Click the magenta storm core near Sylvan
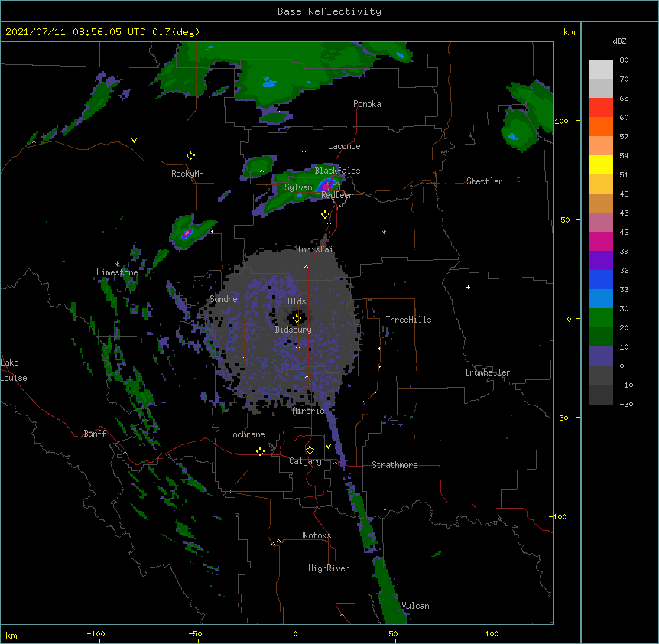659x644 pixels. click(326, 185)
